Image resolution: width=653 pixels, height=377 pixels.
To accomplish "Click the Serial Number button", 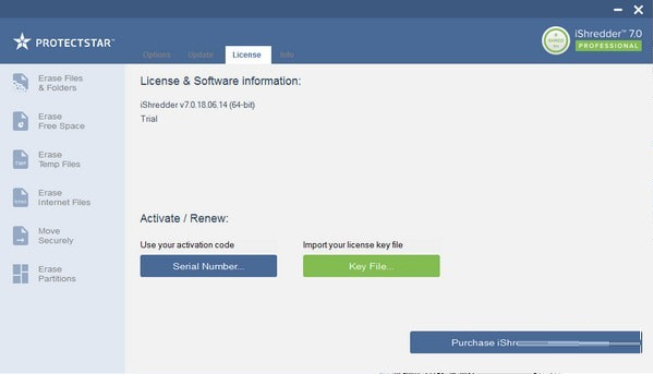I will [208, 266].
